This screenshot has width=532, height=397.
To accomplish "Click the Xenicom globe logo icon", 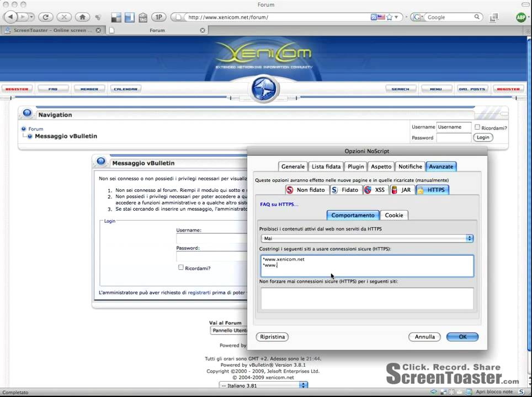I will 265,89.
